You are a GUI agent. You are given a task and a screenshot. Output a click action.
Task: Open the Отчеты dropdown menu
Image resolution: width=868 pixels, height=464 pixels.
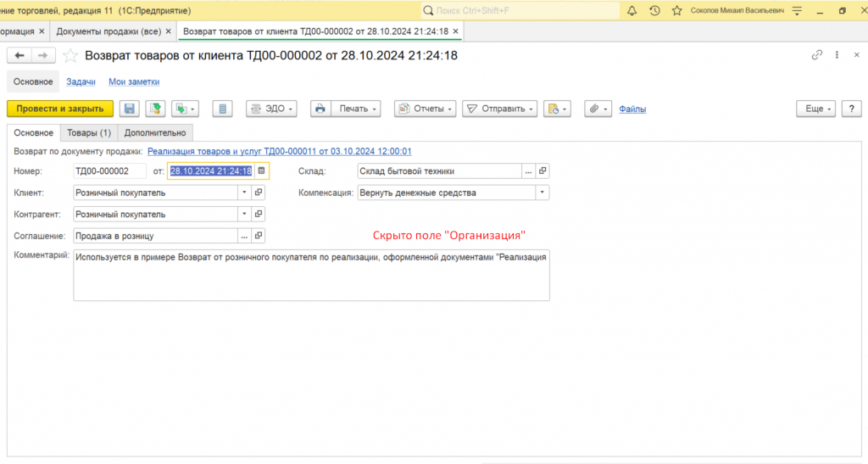click(426, 109)
